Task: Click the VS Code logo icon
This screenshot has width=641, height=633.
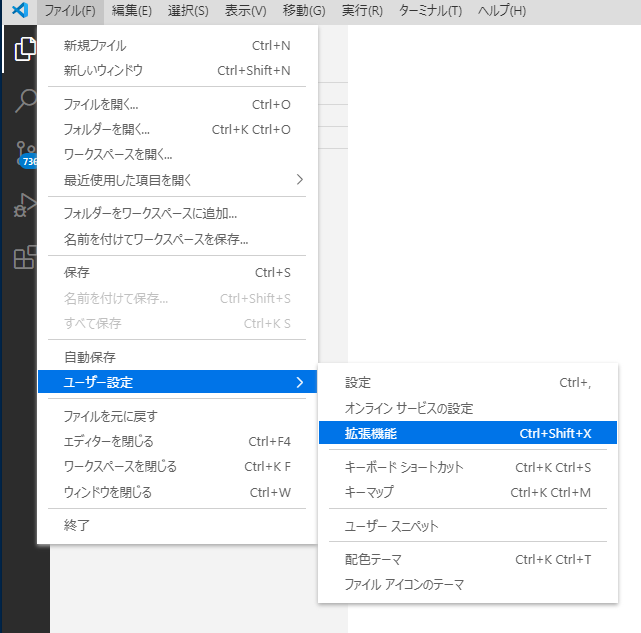Action: point(20,10)
